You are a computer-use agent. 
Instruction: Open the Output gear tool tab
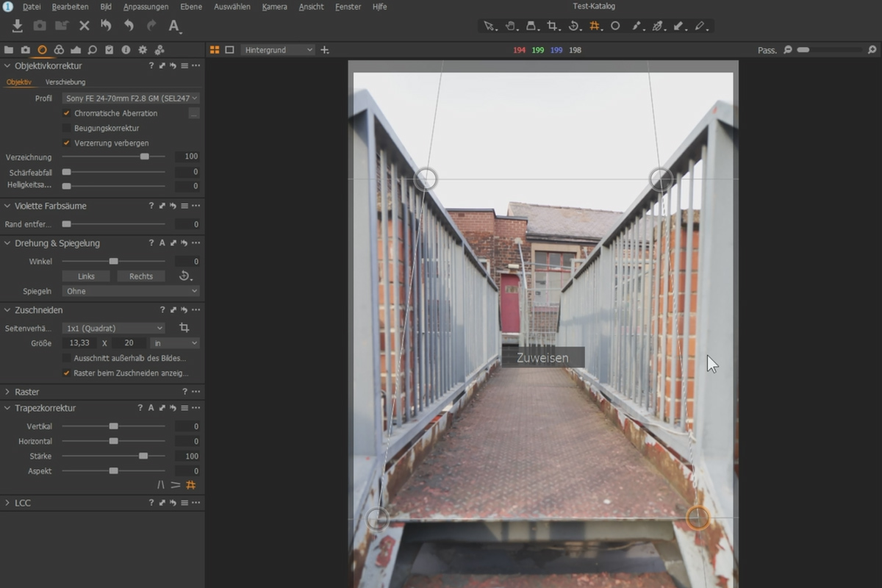143,50
